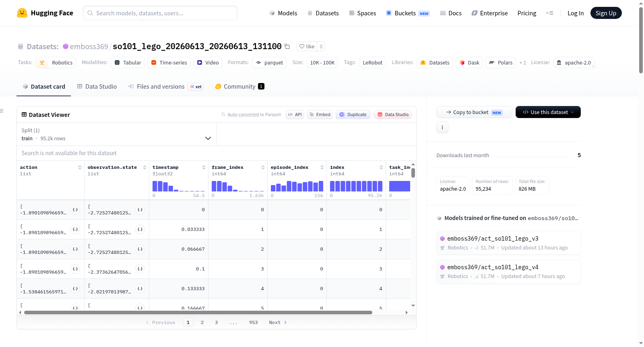Click the API button in viewer
The image size is (644, 347).
(x=295, y=114)
